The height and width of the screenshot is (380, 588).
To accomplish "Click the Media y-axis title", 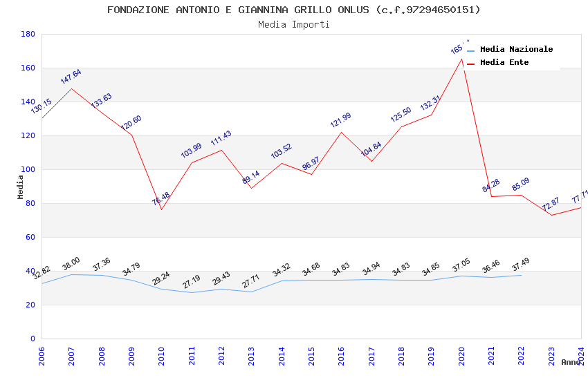I will click(20, 187).
